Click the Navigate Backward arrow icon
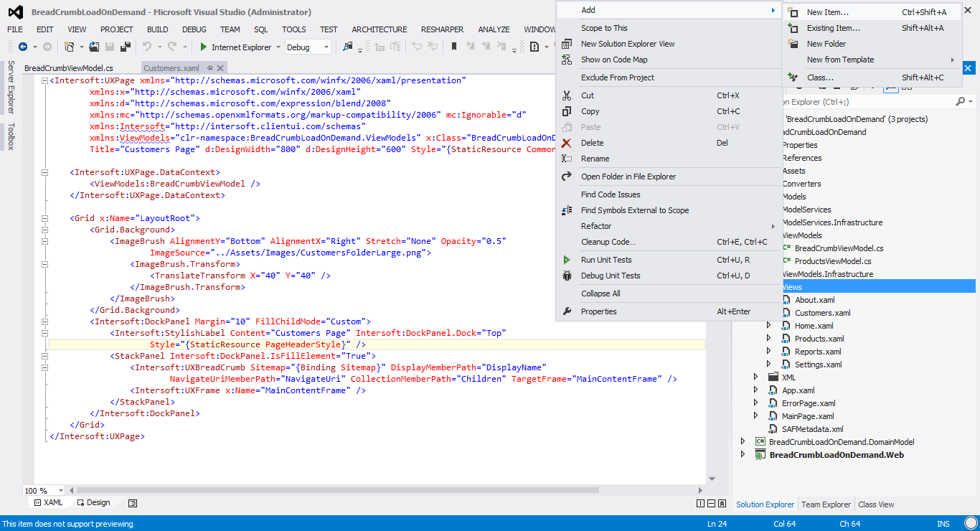The image size is (980, 531). pyautogui.click(x=22, y=47)
